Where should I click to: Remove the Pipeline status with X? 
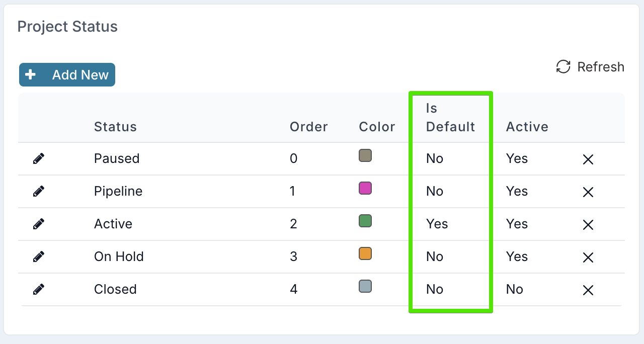[588, 192]
